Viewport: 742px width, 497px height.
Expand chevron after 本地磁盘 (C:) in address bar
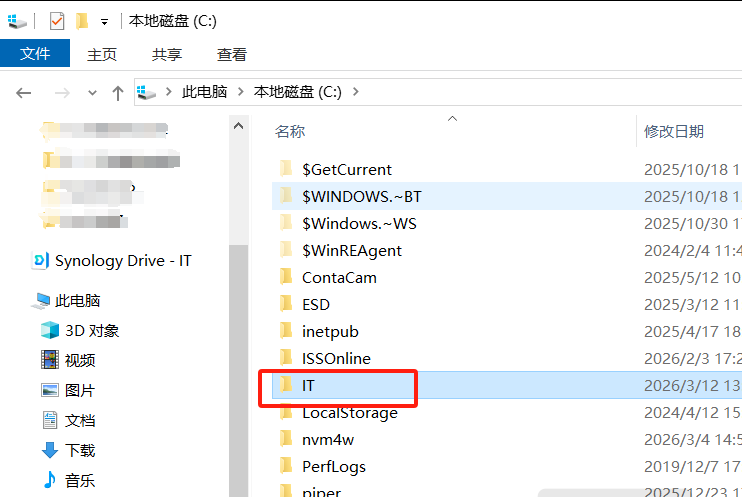(355, 92)
